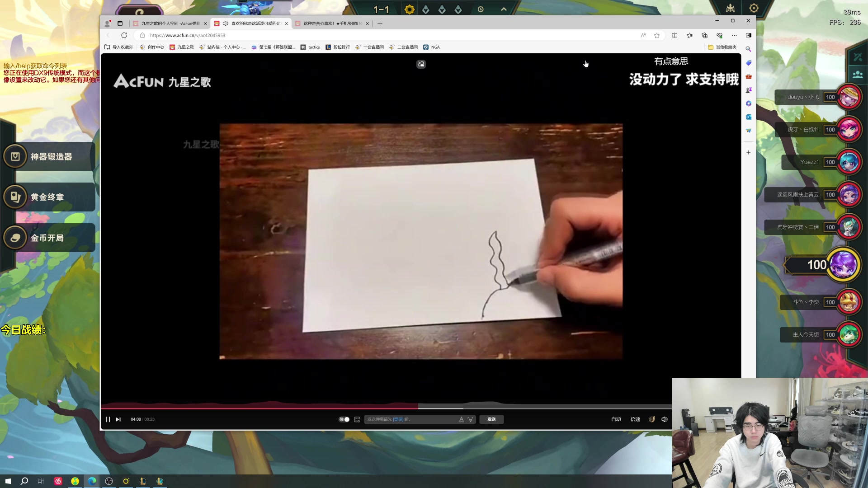Viewport: 868px width, 488px height.
Task: Click the Windows Start button
Action: click(8, 481)
